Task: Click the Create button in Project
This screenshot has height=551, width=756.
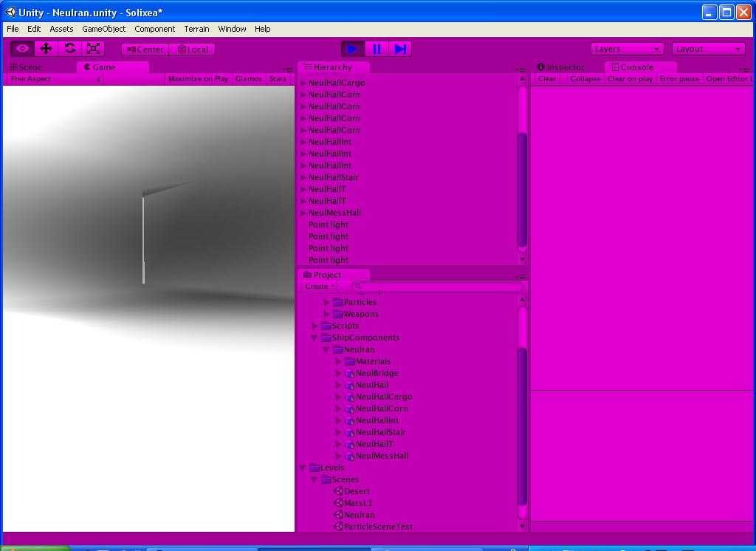Action: point(319,286)
